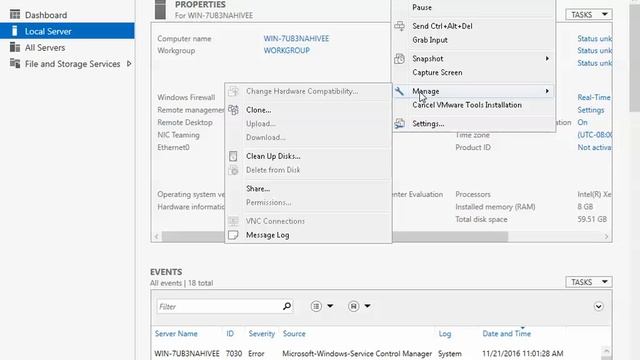Choose Send Ctrl+Alt+Del menu item

[x=442, y=26]
